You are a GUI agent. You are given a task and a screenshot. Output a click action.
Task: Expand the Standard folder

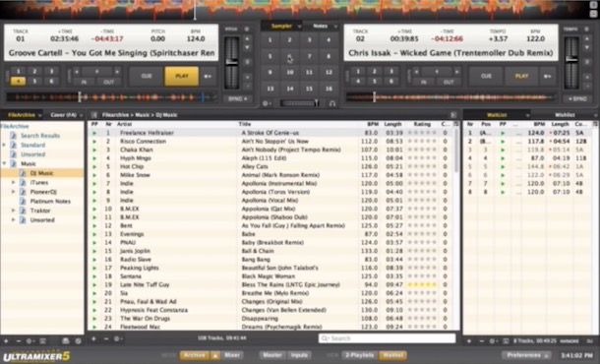coord(4,145)
